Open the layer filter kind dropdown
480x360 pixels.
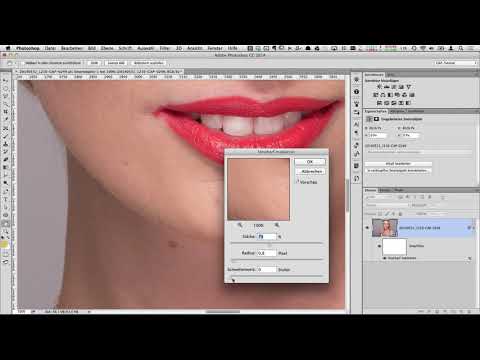379,197
